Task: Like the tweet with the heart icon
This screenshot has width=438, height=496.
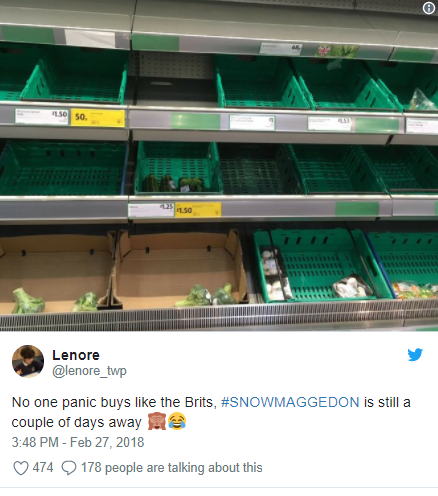Action: [x=21, y=468]
